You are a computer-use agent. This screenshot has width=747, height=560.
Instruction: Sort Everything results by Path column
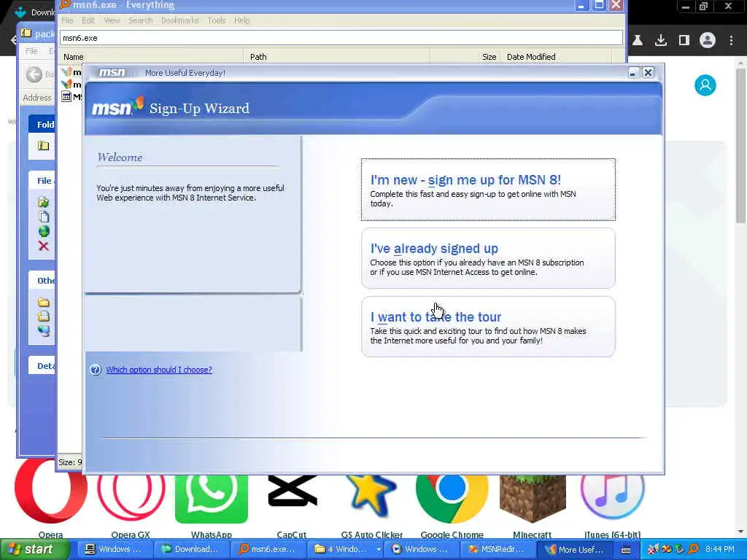(336, 57)
